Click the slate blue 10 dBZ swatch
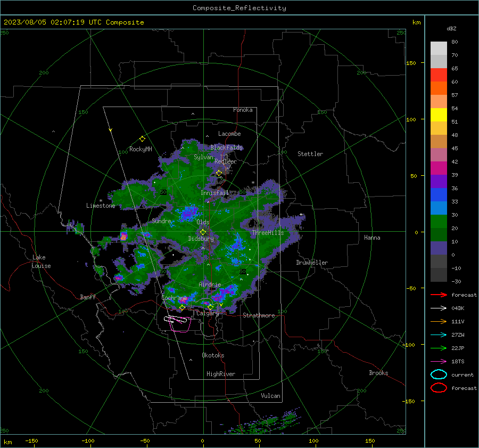 pos(439,248)
